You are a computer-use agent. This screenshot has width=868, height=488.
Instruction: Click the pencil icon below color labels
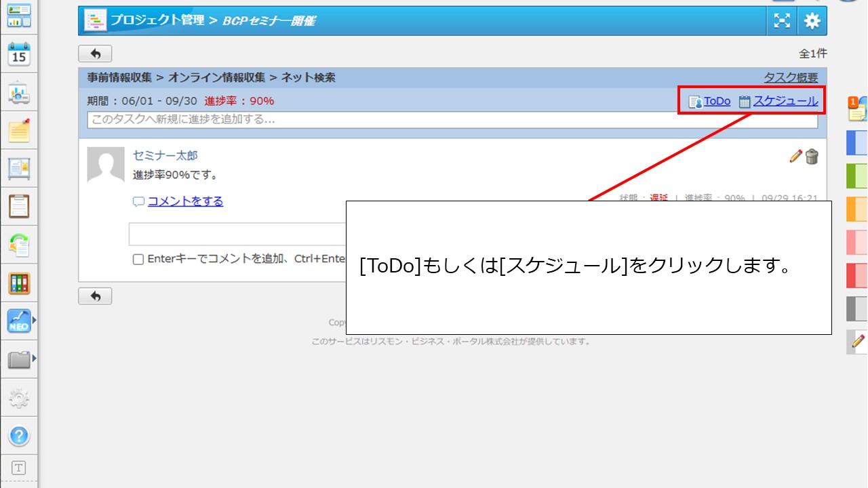(858, 341)
